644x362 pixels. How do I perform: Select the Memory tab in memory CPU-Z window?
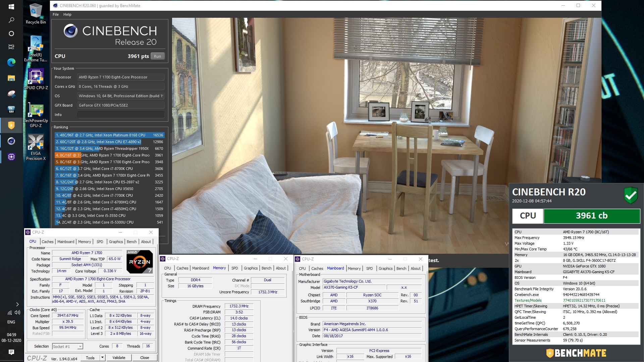tap(219, 268)
